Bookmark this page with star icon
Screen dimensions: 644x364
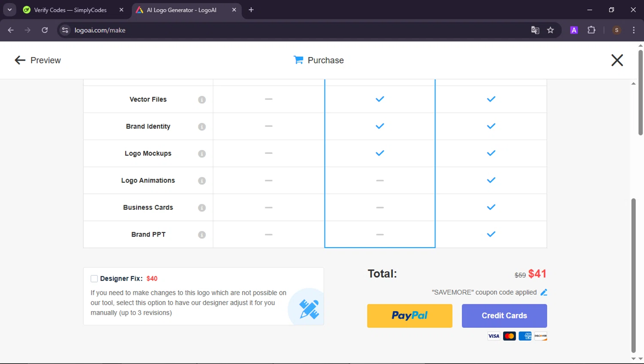coord(550,30)
